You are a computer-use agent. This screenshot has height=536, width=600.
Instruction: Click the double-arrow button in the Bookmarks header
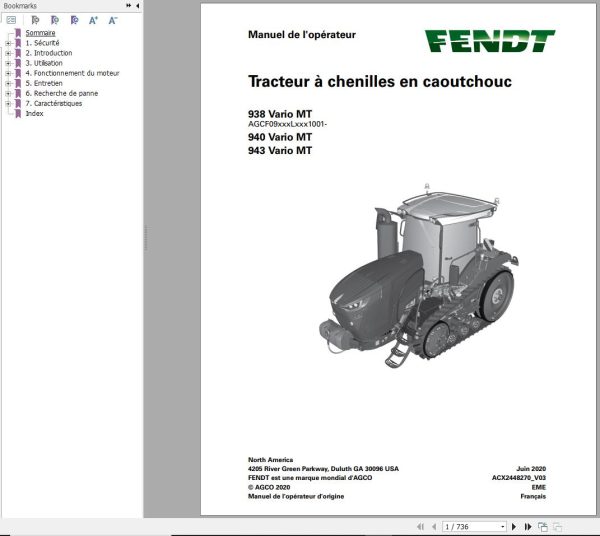point(129,6)
